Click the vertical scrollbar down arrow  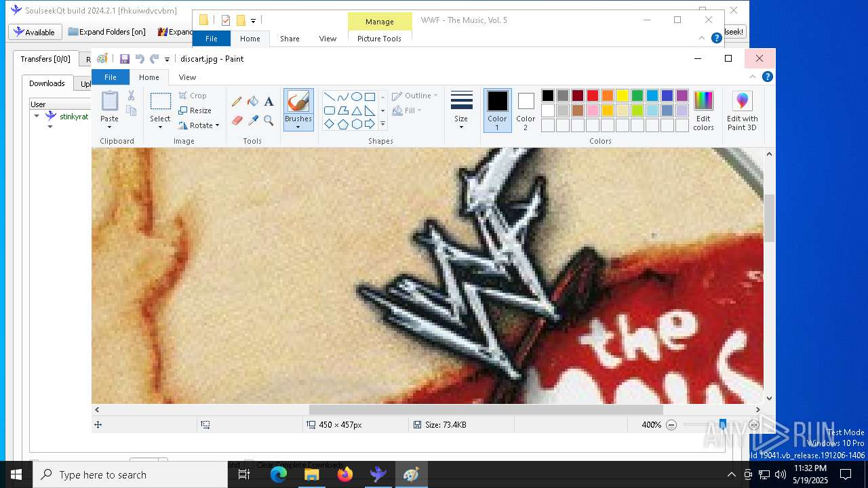point(769,399)
